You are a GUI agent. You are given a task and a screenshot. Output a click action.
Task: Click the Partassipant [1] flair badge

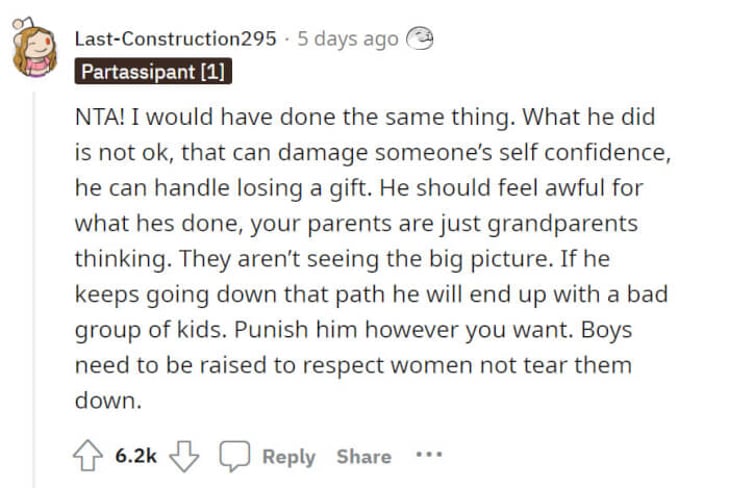tap(153, 72)
